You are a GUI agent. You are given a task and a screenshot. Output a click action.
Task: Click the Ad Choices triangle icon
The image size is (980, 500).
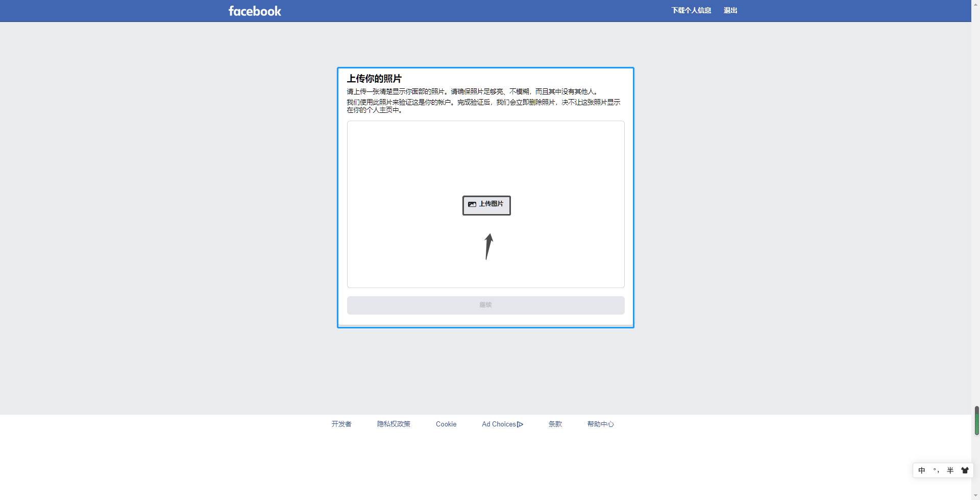click(x=520, y=424)
